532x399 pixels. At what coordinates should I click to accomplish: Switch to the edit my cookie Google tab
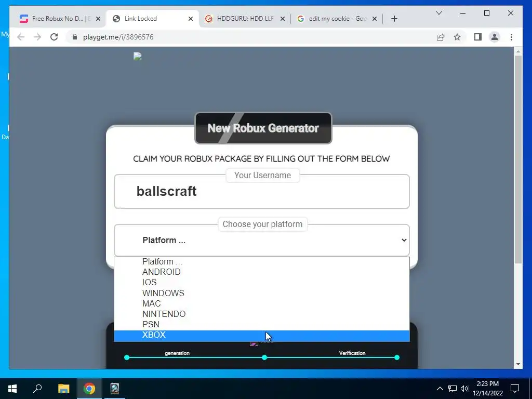pos(338,19)
